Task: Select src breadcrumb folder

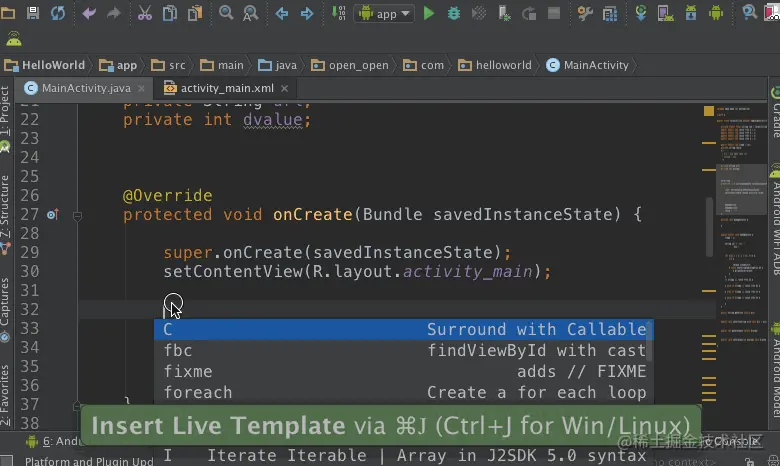Action: pos(168,65)
